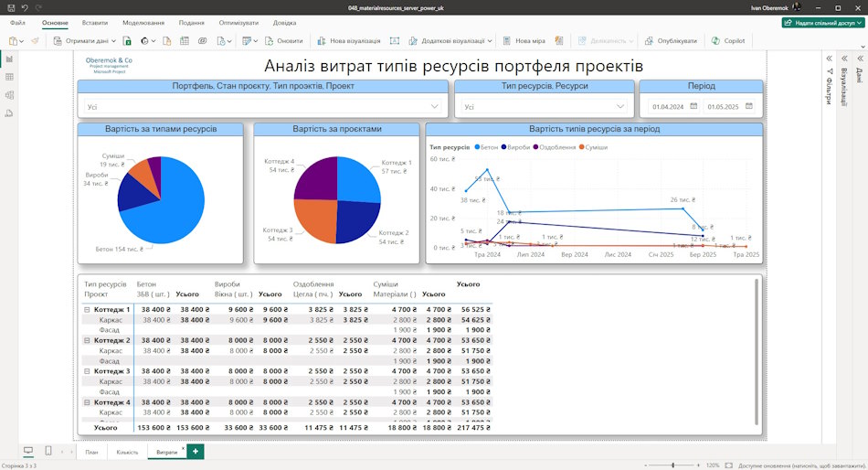
Task: Open the Період end date calendar
Action: tap(748, 106)
